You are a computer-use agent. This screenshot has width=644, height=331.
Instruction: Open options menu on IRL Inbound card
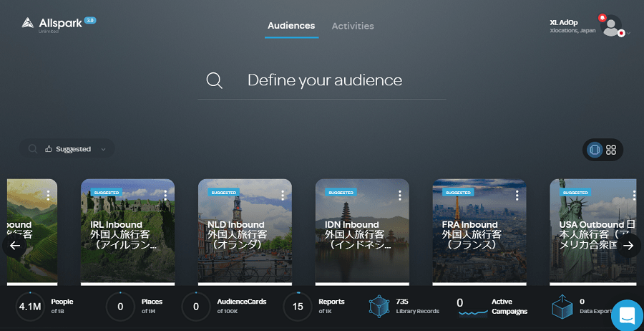coord(165,195)
